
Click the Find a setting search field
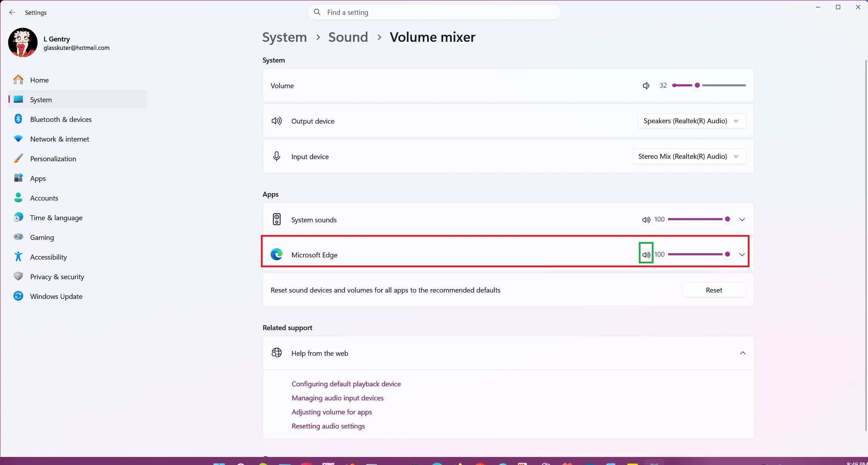pos(434,12)
